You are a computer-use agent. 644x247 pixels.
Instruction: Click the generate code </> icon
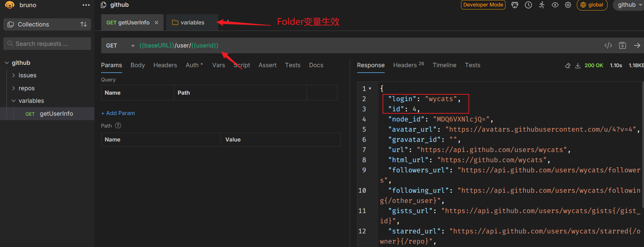coord(608,45)
